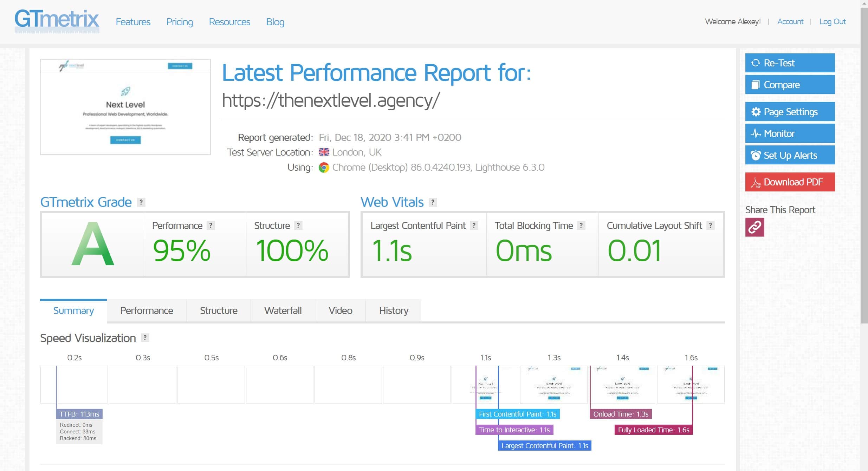This screenshot has height=471, width=868.
Task: Click the 100% structure score
Action: [292, 251]
